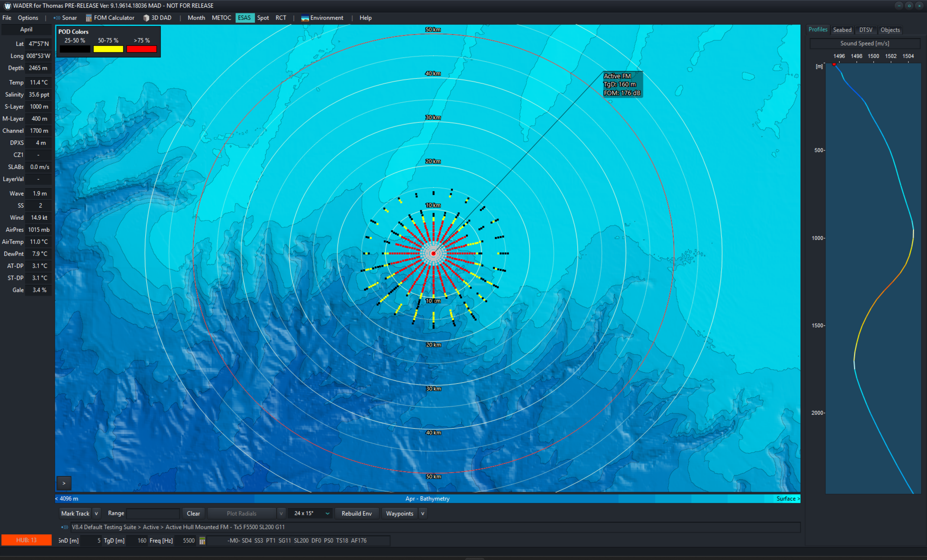Click the FOM Calculator grid icon
927x560 pixels.
pos(88,18)
